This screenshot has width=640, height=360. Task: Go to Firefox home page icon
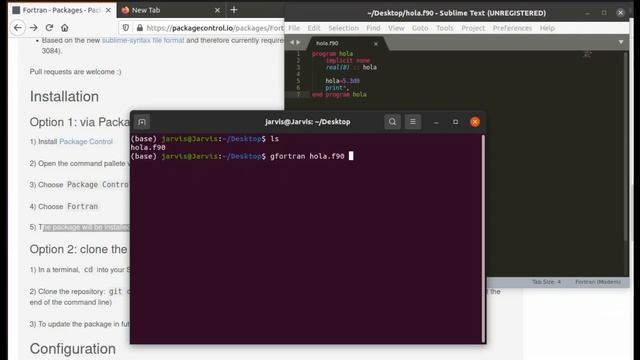pyautogui.click(x=64, y=28)
